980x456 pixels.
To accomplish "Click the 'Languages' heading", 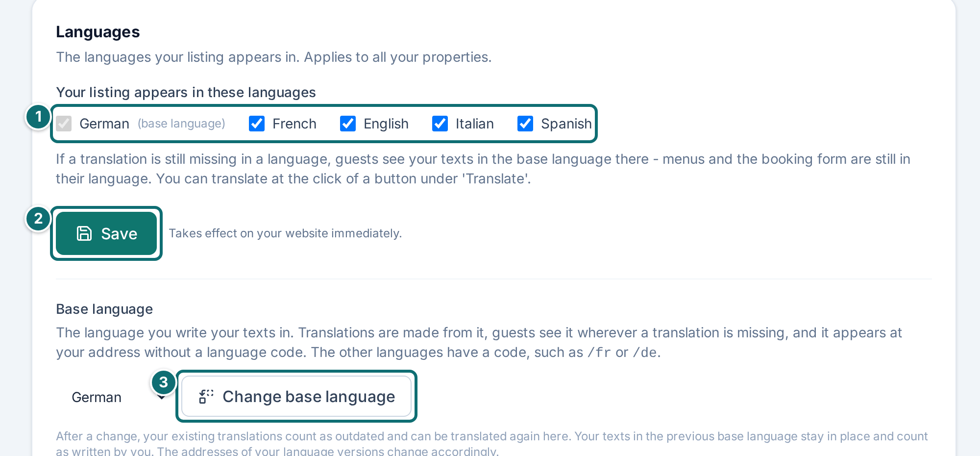I will 98,32.
